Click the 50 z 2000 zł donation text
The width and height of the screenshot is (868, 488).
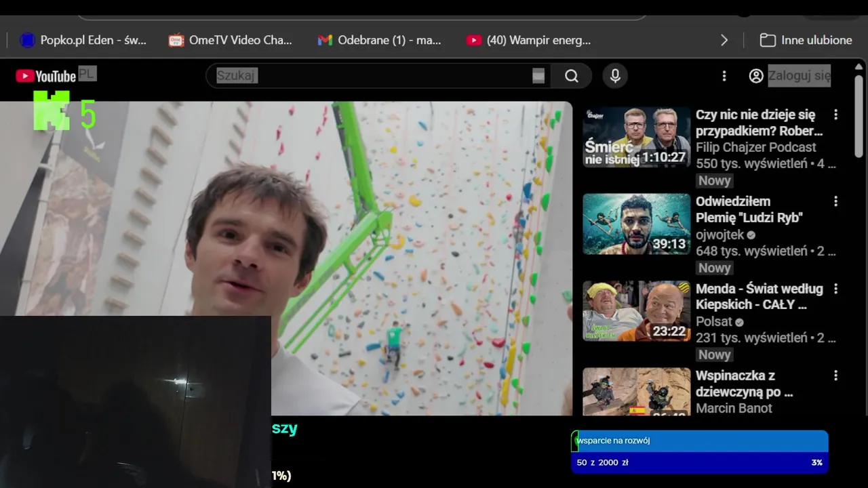pyautogui.click(x=602, y=463)
